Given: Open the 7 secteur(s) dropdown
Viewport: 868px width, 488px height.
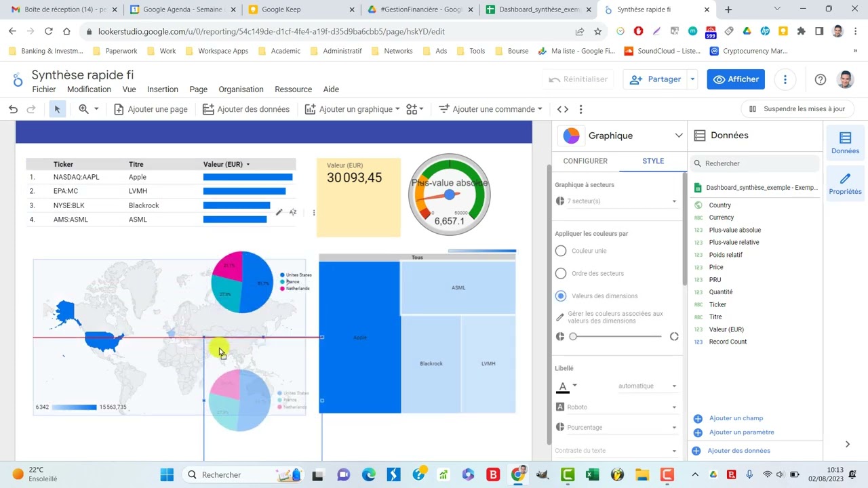Looking at the screenshot, I should pos(616,201).
